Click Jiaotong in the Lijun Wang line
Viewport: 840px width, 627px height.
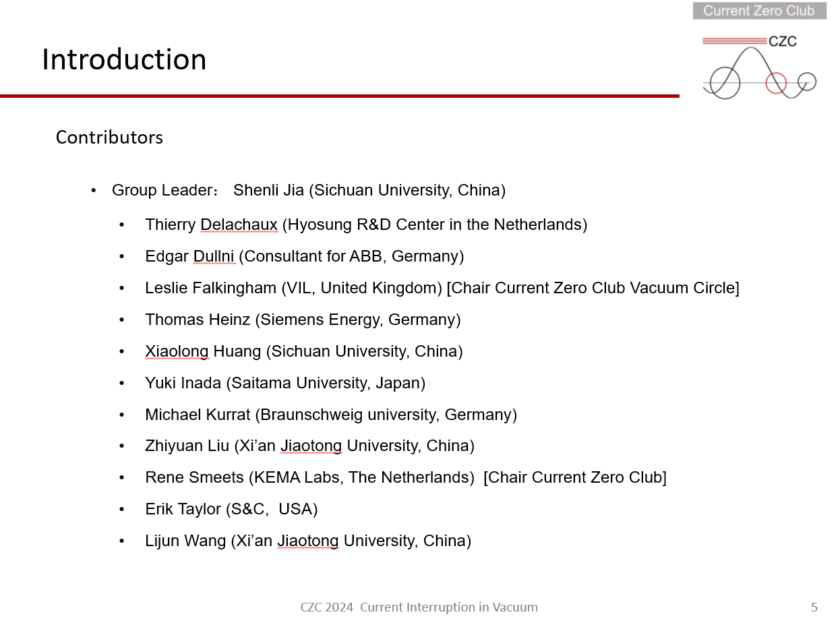[308, 541]
